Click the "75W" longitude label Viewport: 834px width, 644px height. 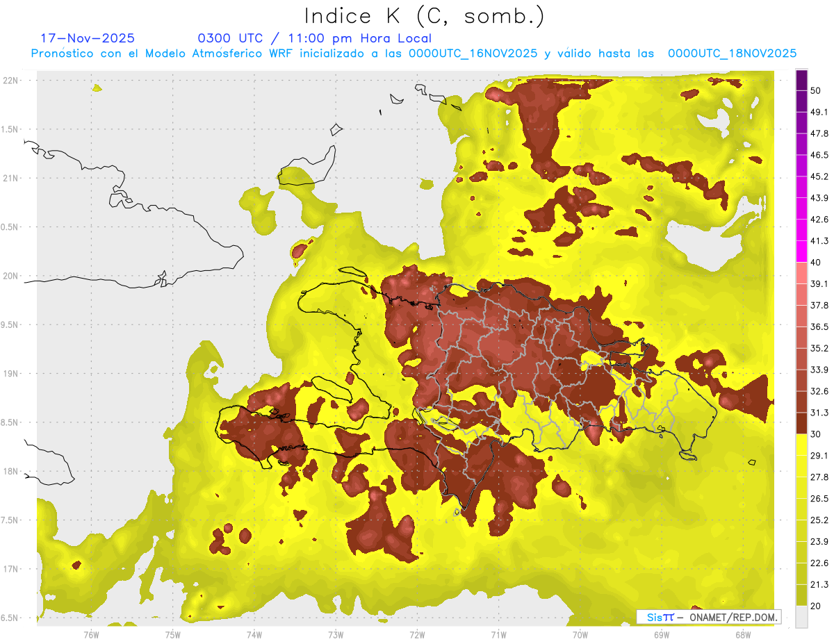pyautogui.click(x=172, y=635)
